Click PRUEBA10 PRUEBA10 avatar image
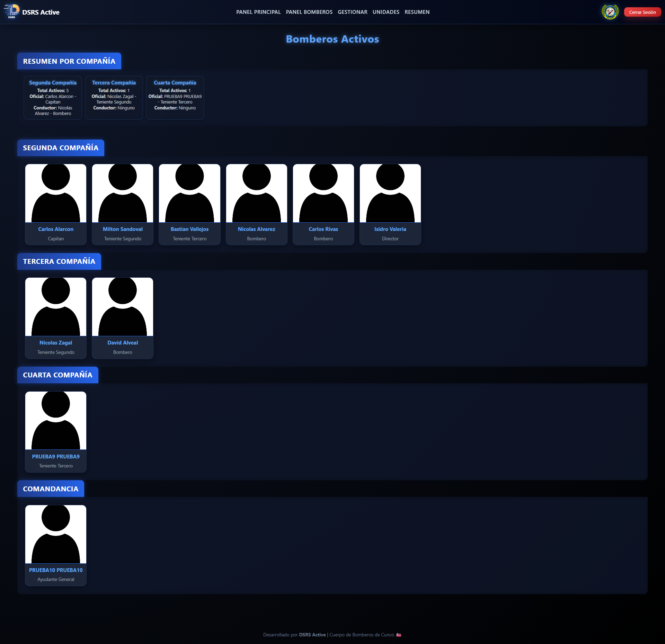Viewport: 665px width, 644px height. click(x=56, y=534)
